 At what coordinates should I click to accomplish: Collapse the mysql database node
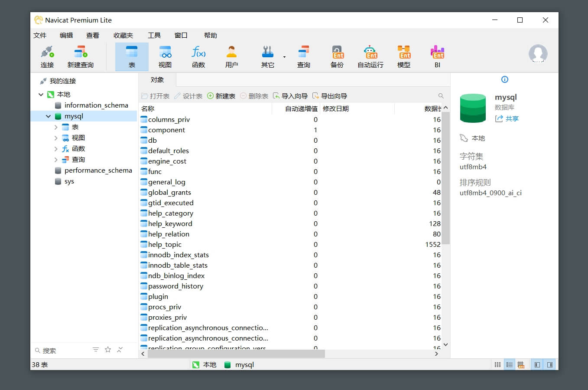(x=49, y=116)
